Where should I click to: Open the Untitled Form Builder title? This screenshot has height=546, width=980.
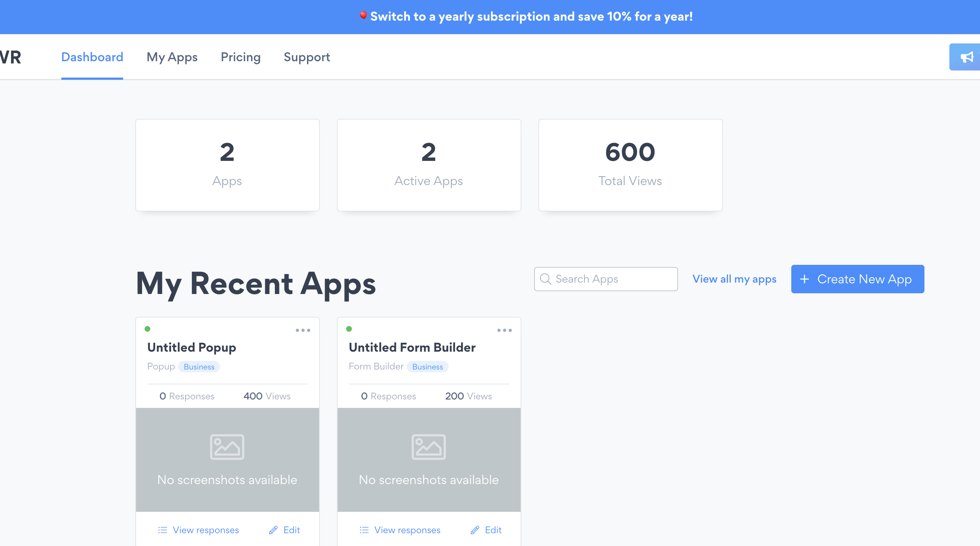pos(412,347)
